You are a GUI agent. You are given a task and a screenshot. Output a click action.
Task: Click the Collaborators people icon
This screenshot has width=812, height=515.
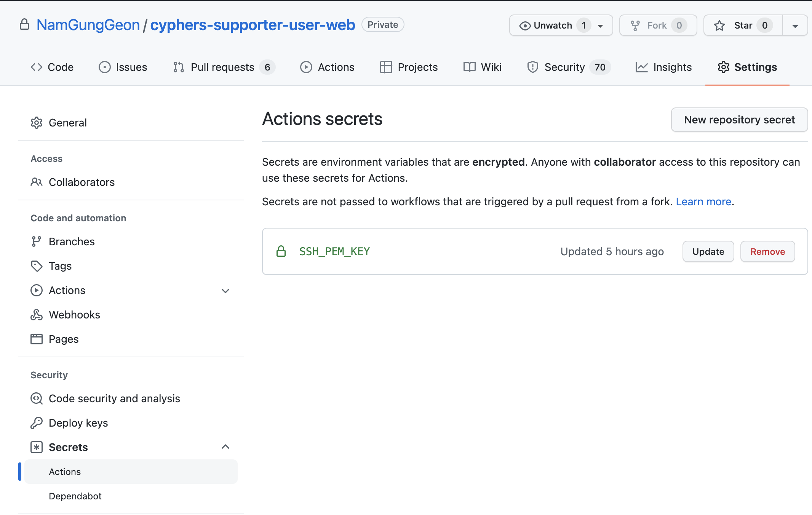pyautogui.click(x=37, y=182)
